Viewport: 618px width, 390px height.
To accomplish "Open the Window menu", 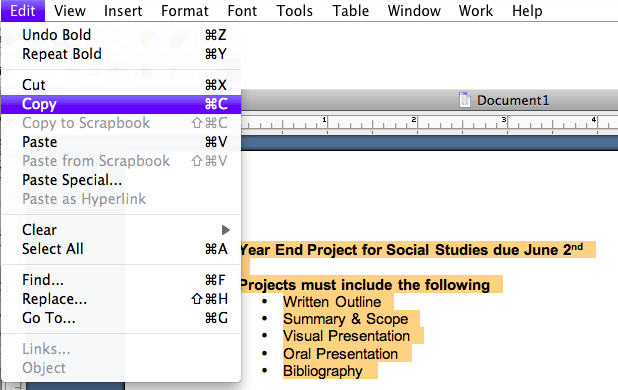I will pyautogui.click(x=414, y=11).
